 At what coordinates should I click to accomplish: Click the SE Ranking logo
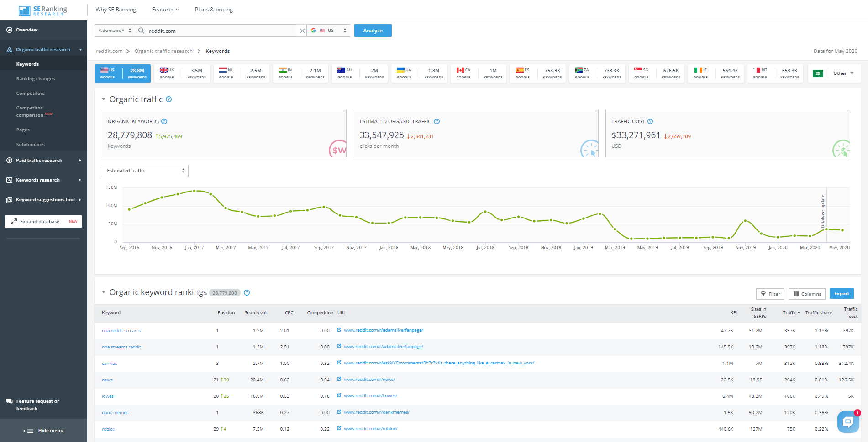click(42, 10)
